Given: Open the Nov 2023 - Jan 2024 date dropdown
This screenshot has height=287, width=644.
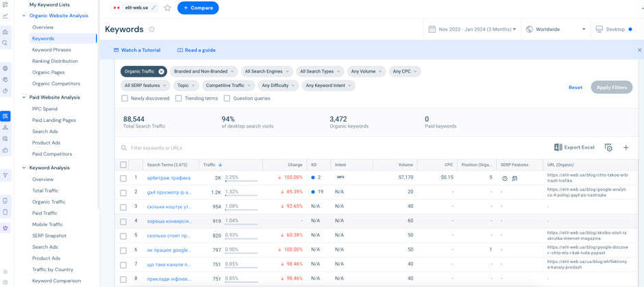Looking at the screenshot, I should 472,29.
